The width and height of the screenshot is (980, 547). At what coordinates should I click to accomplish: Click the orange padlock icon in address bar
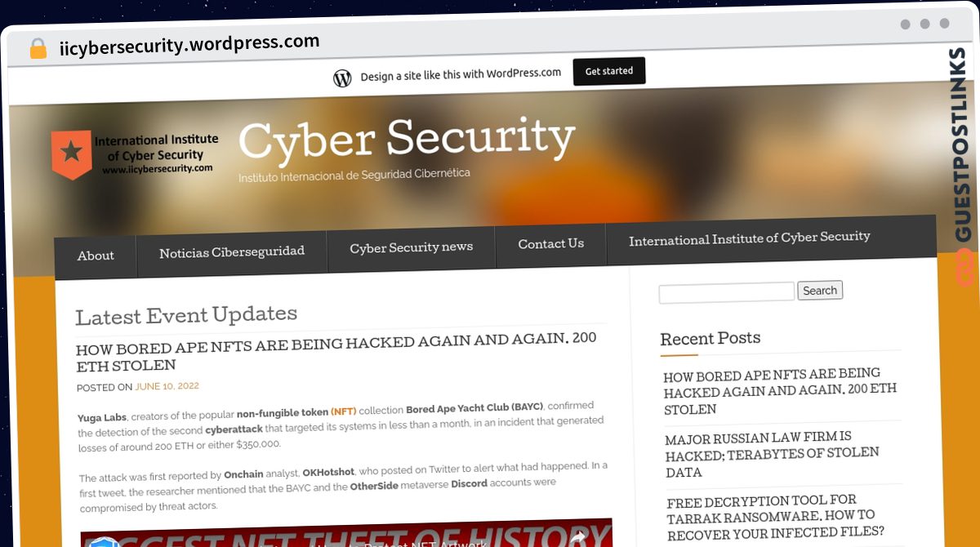pyautogui.click(x=38, y=48)
